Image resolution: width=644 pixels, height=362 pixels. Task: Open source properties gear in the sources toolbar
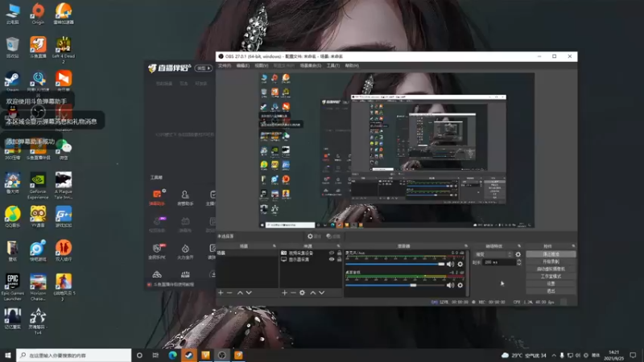[303, 293]
